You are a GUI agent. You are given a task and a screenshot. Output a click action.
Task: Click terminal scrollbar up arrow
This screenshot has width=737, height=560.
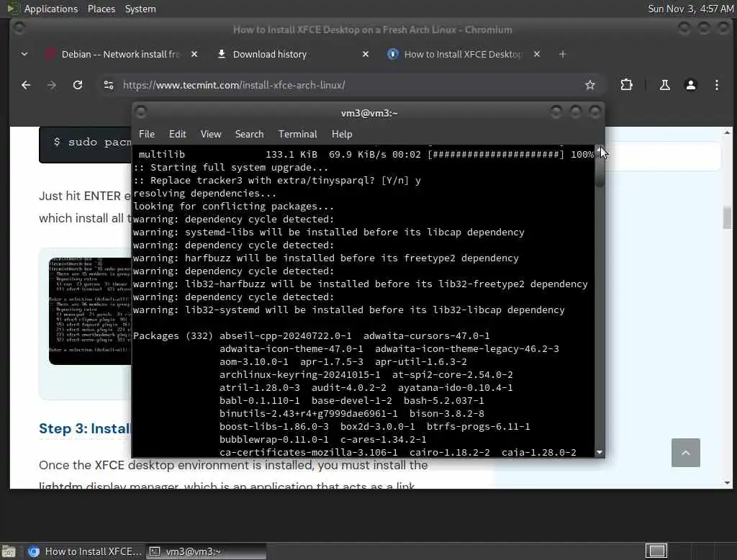pyautogui.click(x=600, y=150)
